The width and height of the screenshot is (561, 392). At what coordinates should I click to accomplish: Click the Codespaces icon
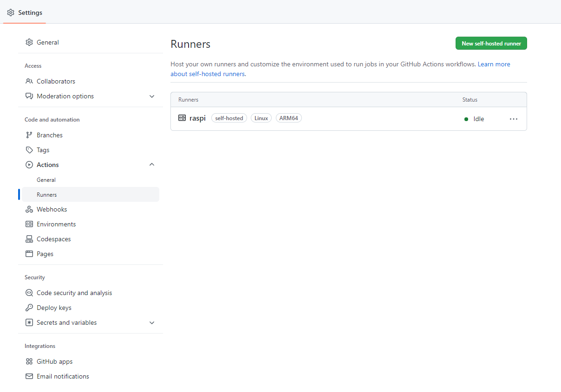click(29, 239)
